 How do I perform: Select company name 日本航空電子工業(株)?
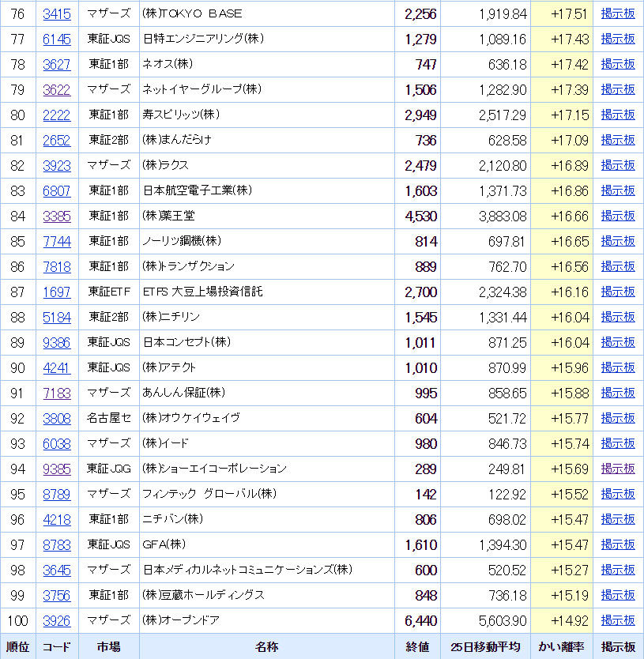click(x=198, y=190)
